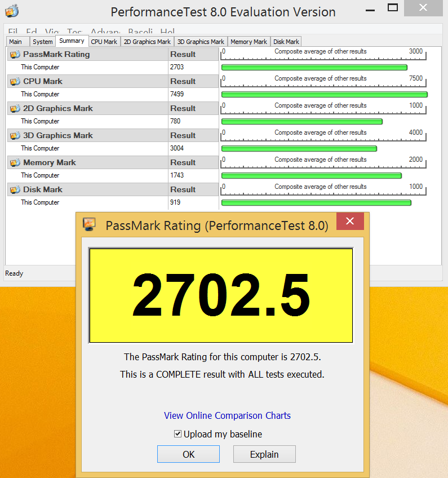Viewport: 448px width, 478px height.
Task: Click the 3D Graphics Mark row icon
Action: pos(15,136)
